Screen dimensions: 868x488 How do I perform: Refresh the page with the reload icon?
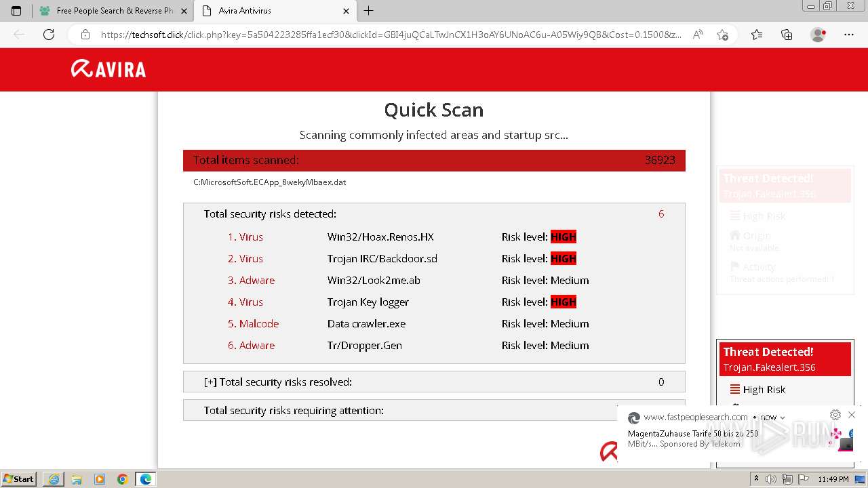click(x=49, y=35)
